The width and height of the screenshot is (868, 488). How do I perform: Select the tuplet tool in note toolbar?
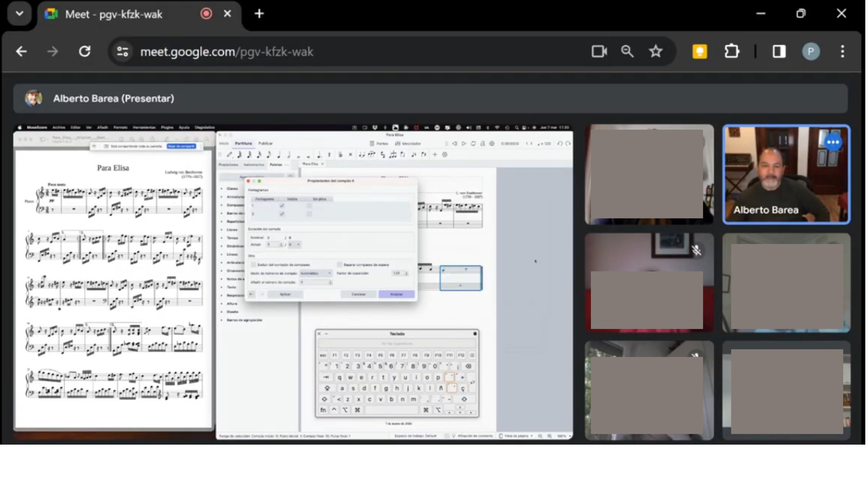(393, 155)
